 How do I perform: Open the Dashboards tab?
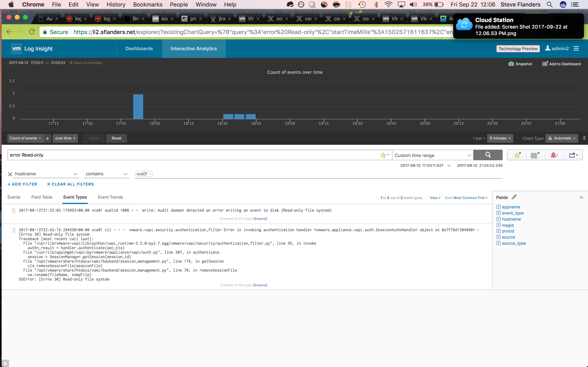139,49
